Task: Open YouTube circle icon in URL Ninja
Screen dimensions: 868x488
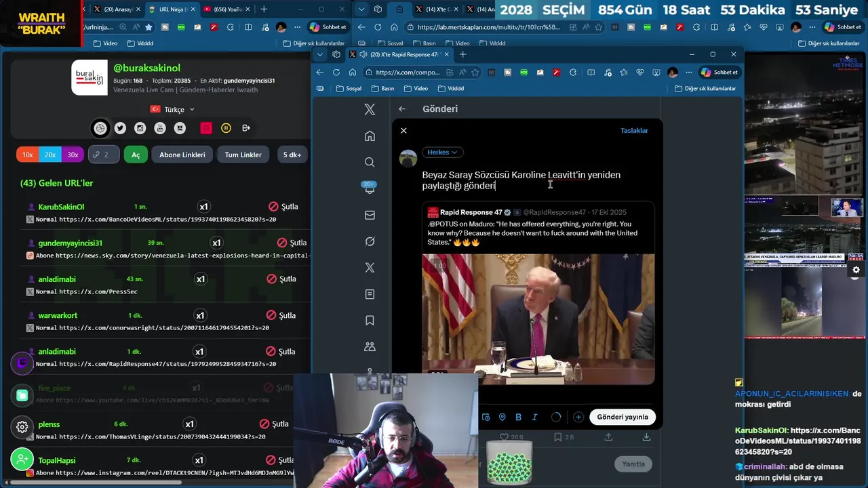Action: (x=160, y=128)
